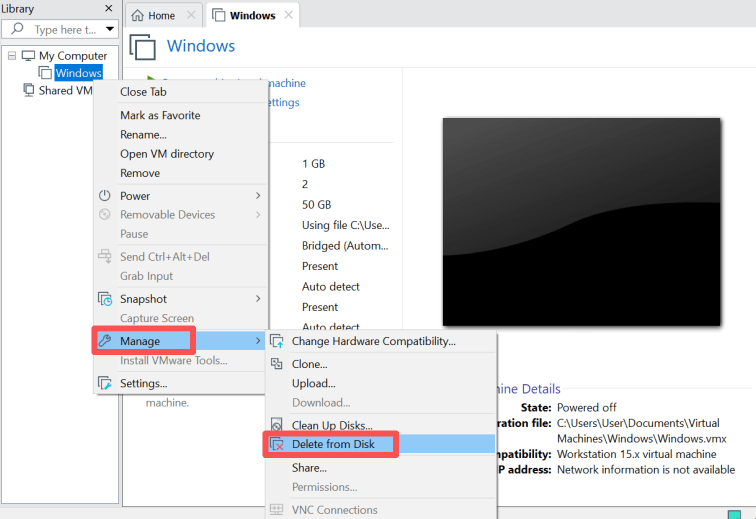
Task: Click the Change Hardware Compatibility icon
Action: pyautogui.click(x=277, y=341)
